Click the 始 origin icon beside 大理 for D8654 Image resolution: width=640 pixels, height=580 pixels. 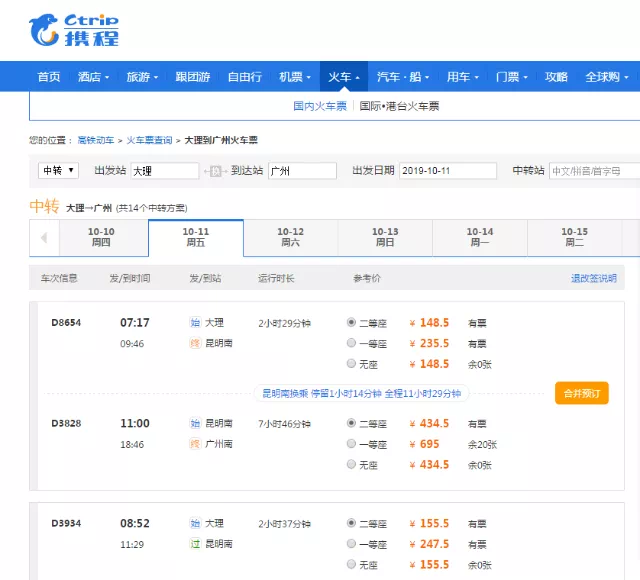pos(195,323)
